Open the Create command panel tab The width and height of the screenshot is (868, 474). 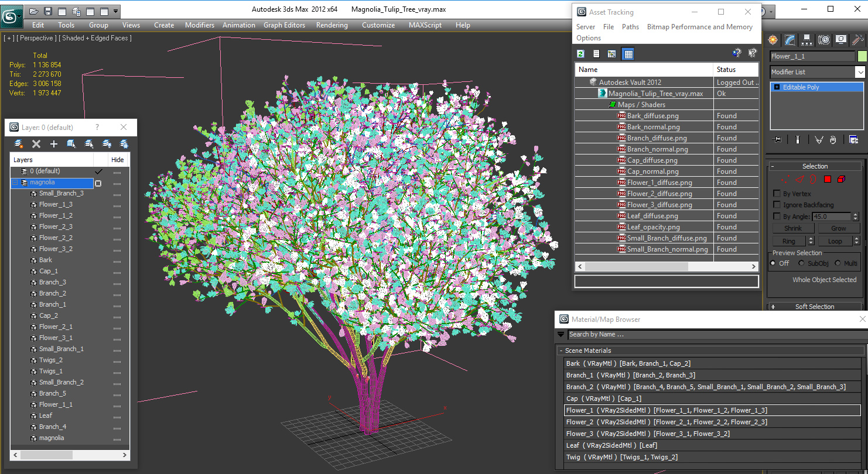pos(773,40)
